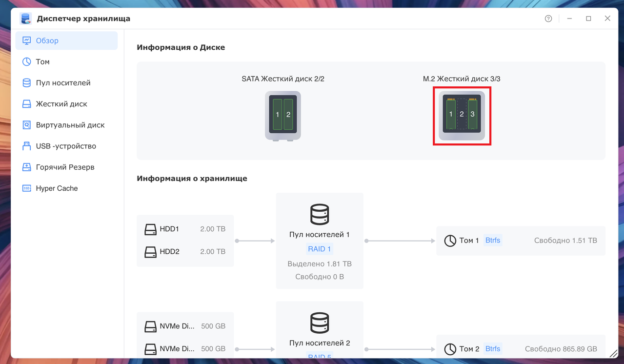The width and height of the screenshot is (624, 364).
Task: Click the Горячий Резерв icon
Action: pyautogui.click(x=27, y=167)
